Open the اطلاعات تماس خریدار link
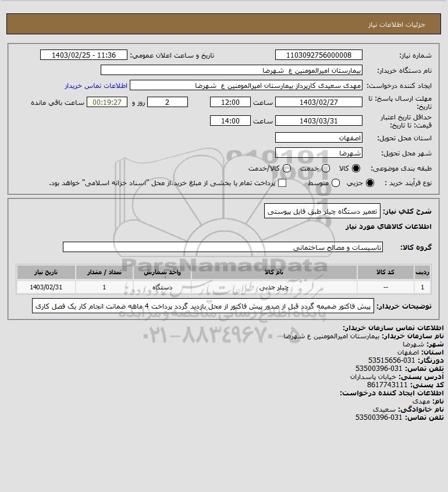This screenshot has height=492, width=448. pyautogui.click(x=96, y=86)
